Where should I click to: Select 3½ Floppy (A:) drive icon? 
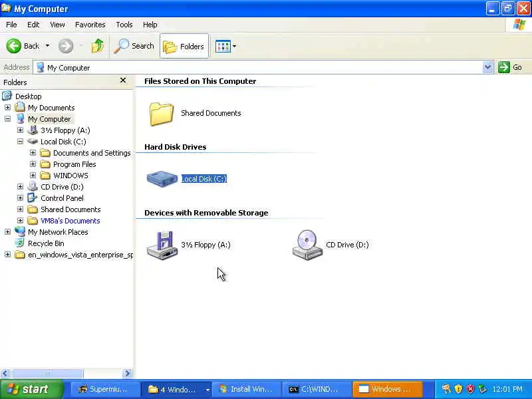(x=162, y=245)
